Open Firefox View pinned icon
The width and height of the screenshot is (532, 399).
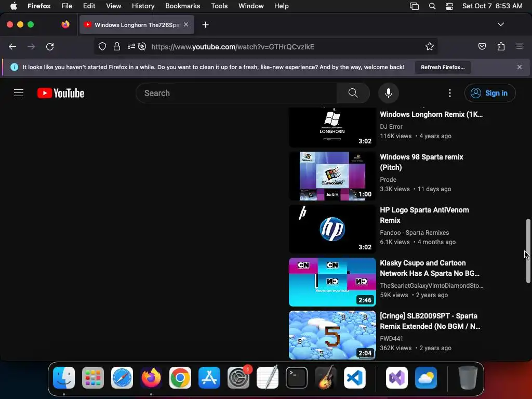65,24
